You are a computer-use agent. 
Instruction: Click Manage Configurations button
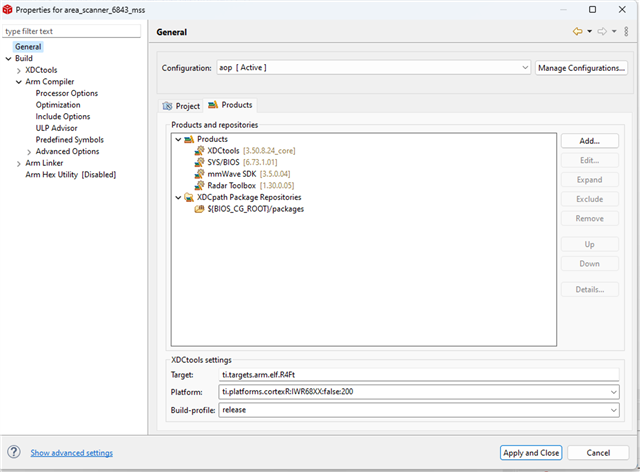click(581, 68)
